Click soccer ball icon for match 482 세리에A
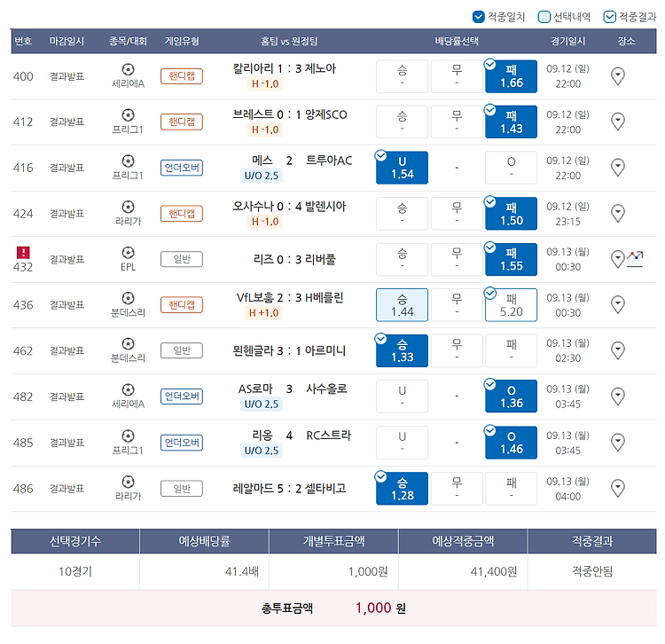 [128, 389]
